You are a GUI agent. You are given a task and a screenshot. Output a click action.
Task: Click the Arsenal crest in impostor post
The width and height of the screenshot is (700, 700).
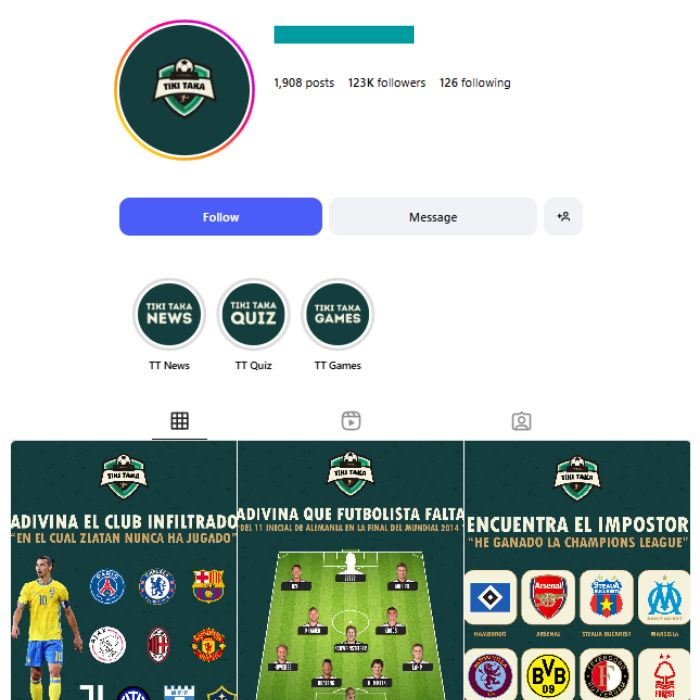tap(548, 597)
